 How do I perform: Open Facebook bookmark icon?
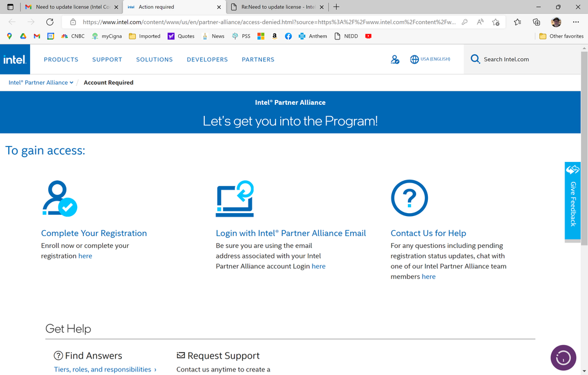288,36
